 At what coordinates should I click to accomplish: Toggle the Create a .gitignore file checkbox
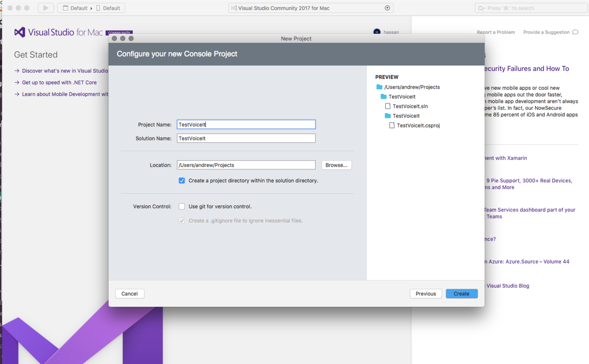pyautogui.click(x=182, y=221)
